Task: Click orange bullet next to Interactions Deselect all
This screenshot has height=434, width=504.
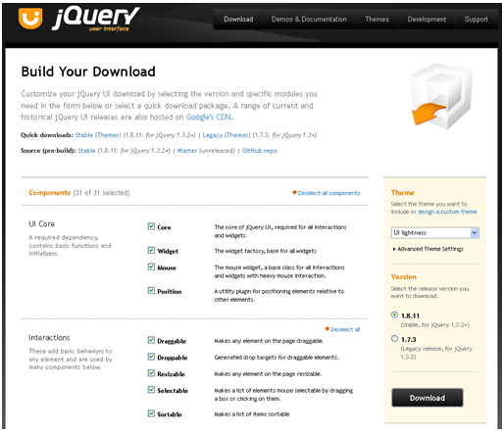Action: 328,328
